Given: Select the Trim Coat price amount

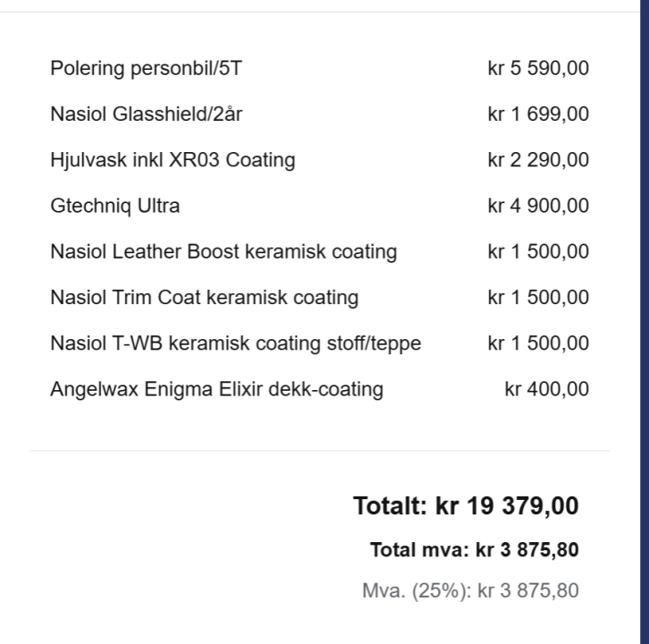Looking at the screenshot, I should pos(538,297).
